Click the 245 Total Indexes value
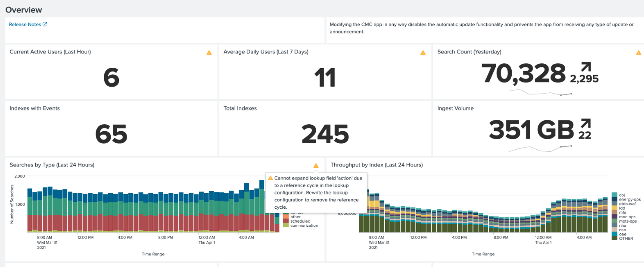This screenshot has height=267, width=644. tap(325, 134)
